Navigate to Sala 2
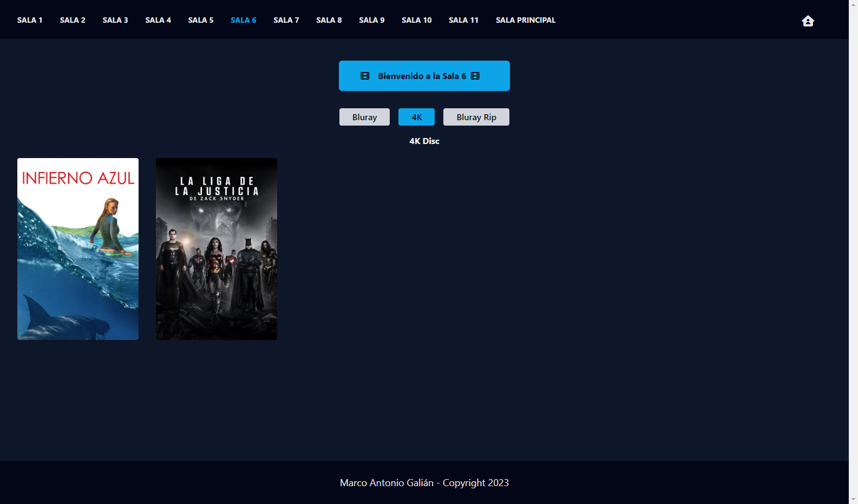Image resolution: width=858 pixels, height=504 pixels. [x=73, y=20]
